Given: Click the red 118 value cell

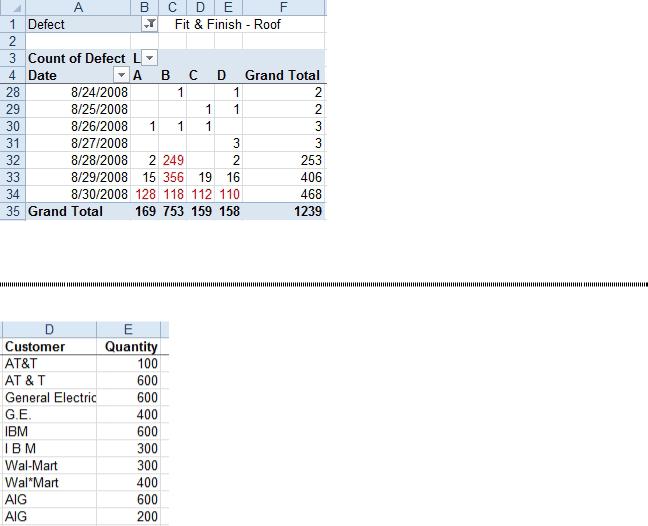Looking at the screenshot, I should [x=173, y=194].
